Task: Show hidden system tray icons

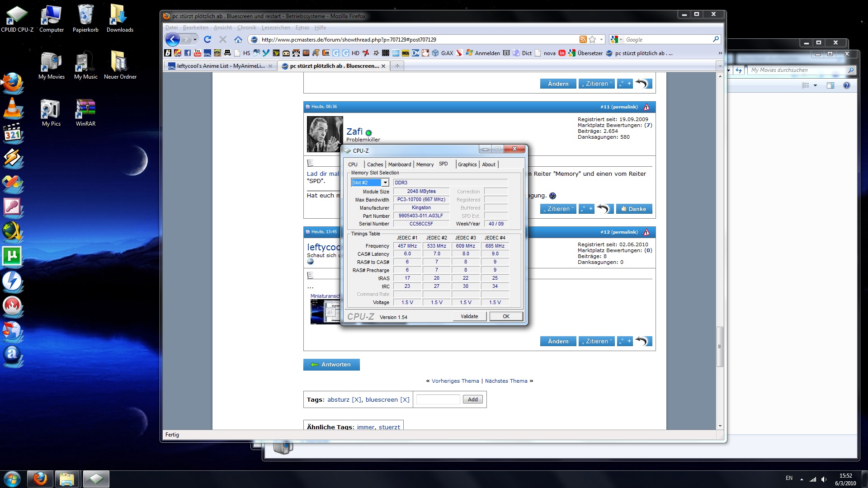Action: coord(802,479)
